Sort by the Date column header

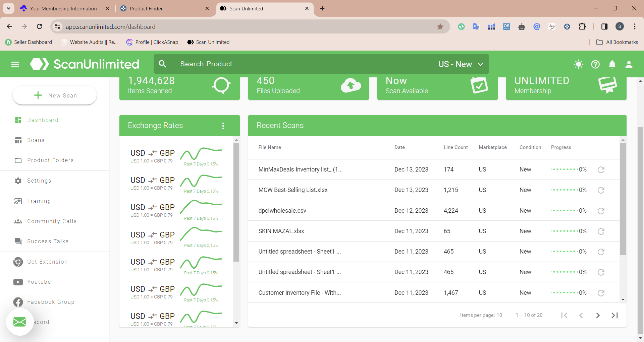tap(399, 147)
